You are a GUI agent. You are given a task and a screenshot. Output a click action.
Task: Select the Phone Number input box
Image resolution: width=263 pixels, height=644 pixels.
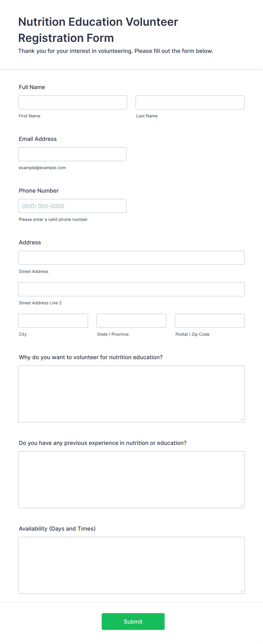coord(72,206)
